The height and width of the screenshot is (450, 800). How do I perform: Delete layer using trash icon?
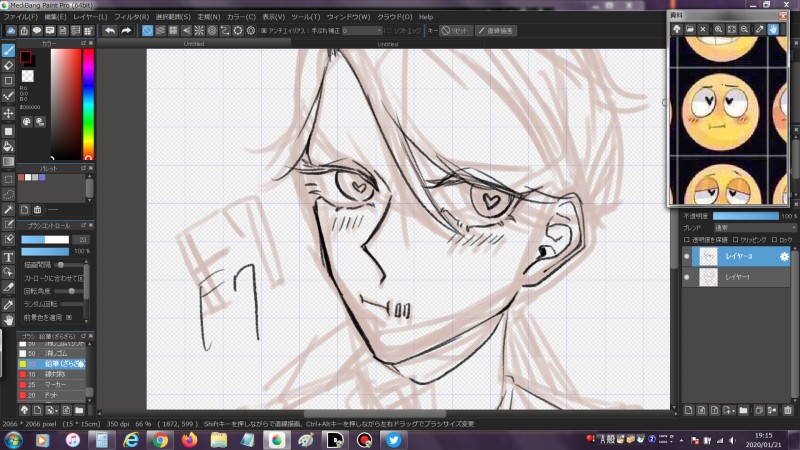[788, 410]
